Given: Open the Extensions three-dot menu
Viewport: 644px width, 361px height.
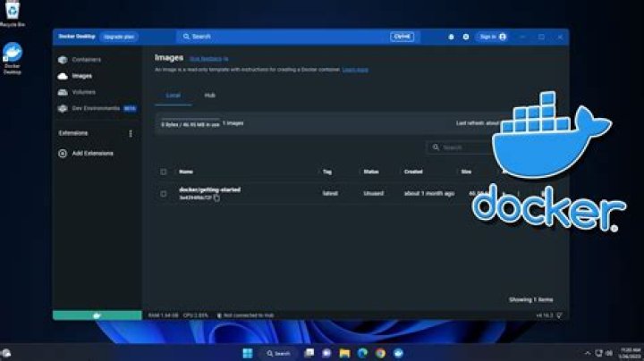Looking at the screenshot, I should pyautogui.click(x=131, y=133).
